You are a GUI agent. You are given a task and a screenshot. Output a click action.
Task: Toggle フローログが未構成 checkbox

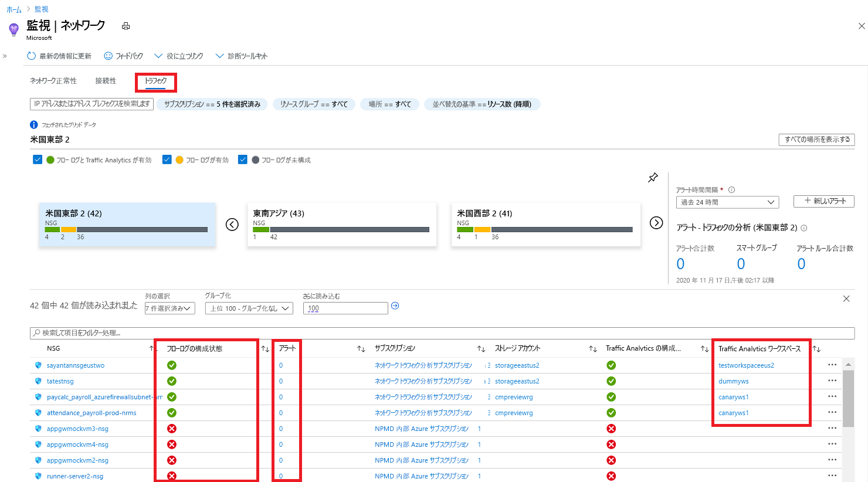[242, 159]
